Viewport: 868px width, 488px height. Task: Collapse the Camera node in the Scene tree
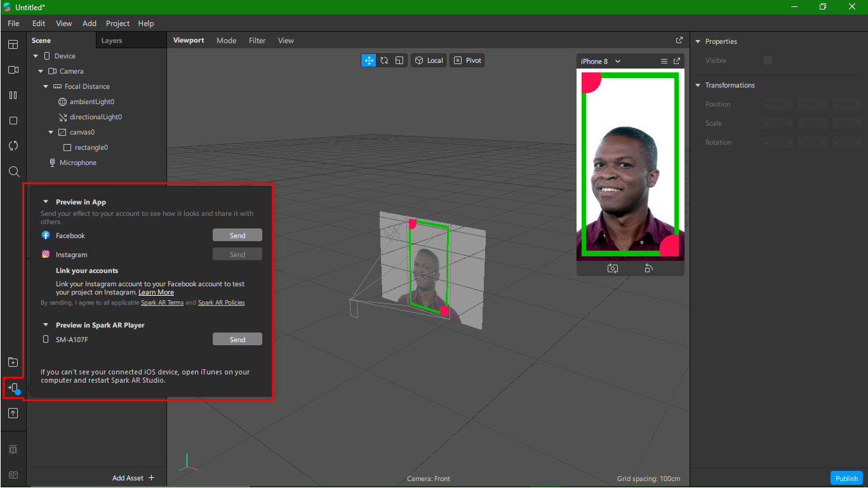(x=40, y=71)
